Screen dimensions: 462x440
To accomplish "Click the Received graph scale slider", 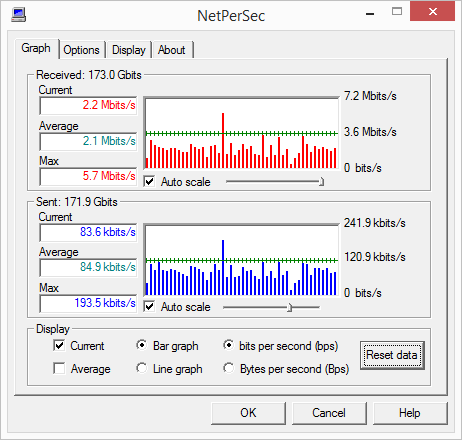I will click(275, 182).
